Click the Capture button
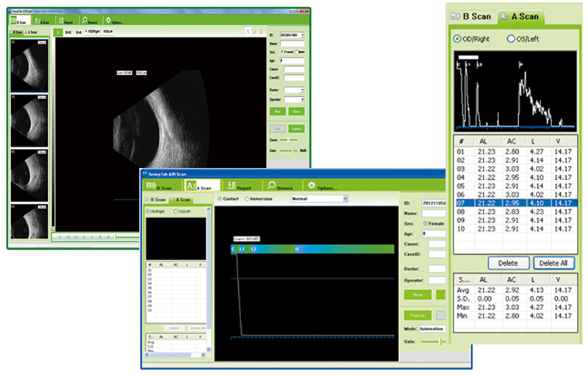588x376 pixels. tap(296, 129)
